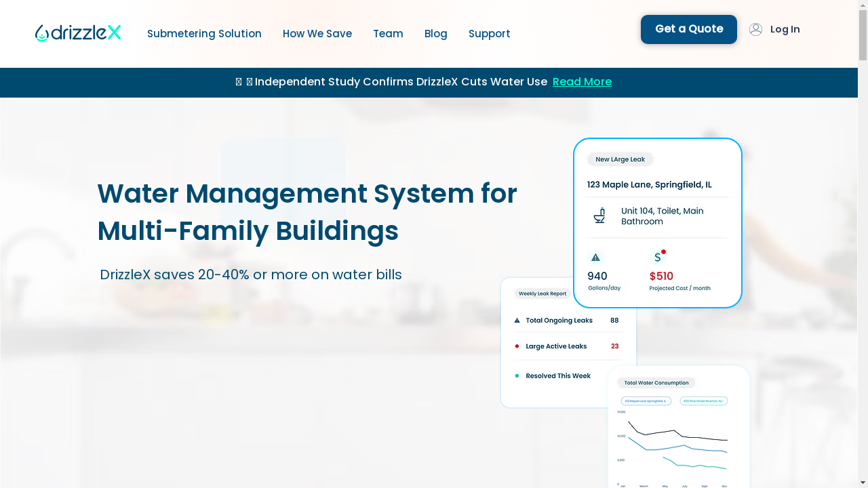Click the New LArge Leak tag

pos(620,159)
